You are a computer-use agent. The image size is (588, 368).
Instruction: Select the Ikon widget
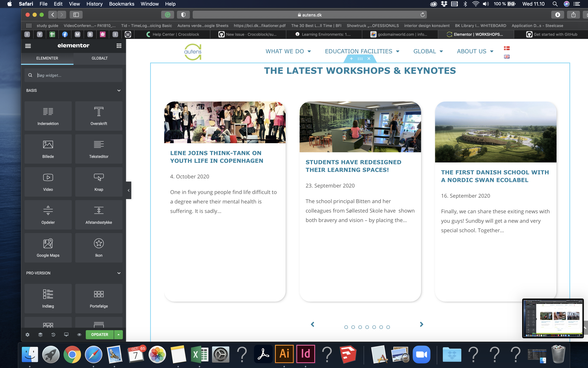pos(99,248)
